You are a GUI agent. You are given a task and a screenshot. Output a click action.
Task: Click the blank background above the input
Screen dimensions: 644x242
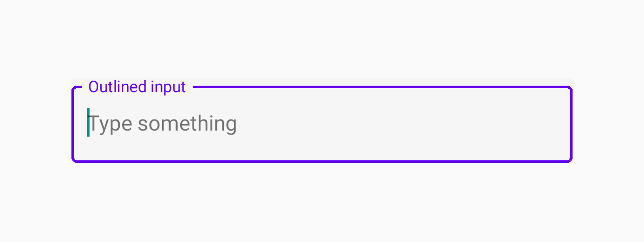(322, 40)
